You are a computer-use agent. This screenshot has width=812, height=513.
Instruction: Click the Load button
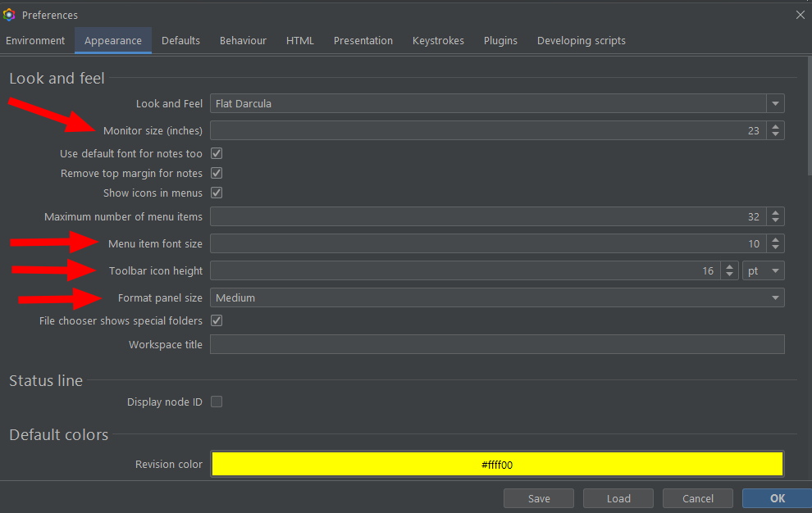tap(618, 498)
